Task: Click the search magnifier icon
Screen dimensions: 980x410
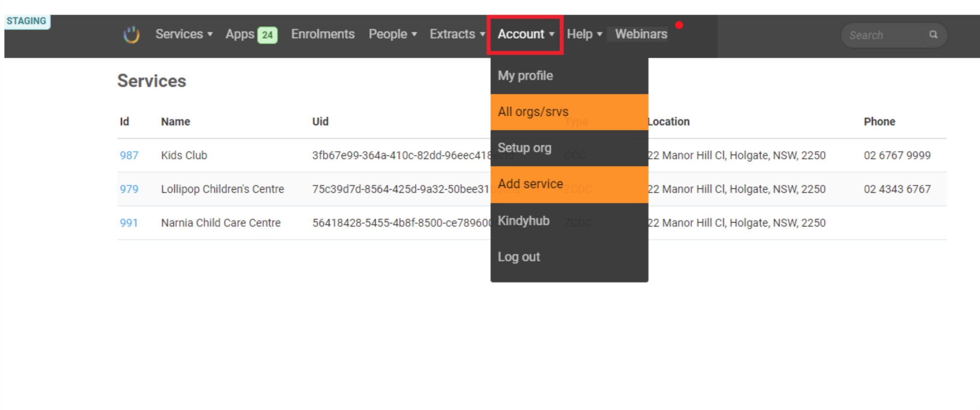Action: [933, 35]
